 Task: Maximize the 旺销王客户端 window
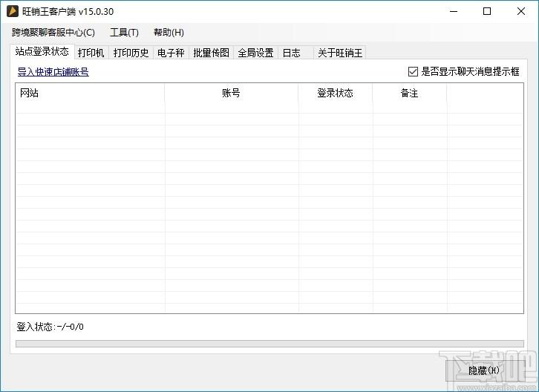click(487, 11)
